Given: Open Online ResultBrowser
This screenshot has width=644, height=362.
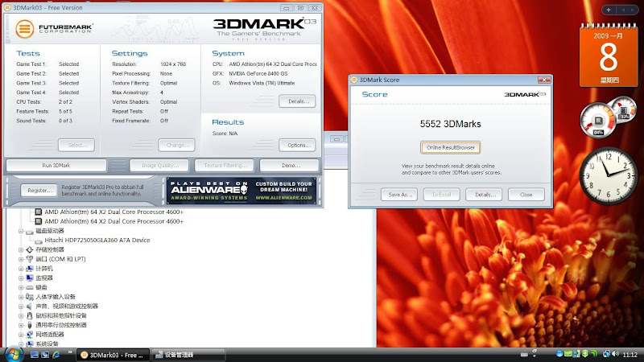Looking at the screenshot, I should [451, 147].
